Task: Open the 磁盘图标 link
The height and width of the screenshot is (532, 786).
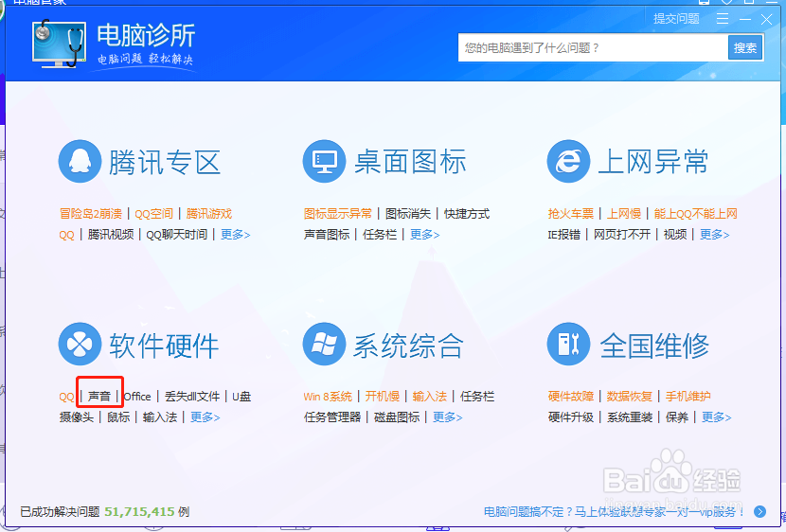Action: (x=397, y=417)
